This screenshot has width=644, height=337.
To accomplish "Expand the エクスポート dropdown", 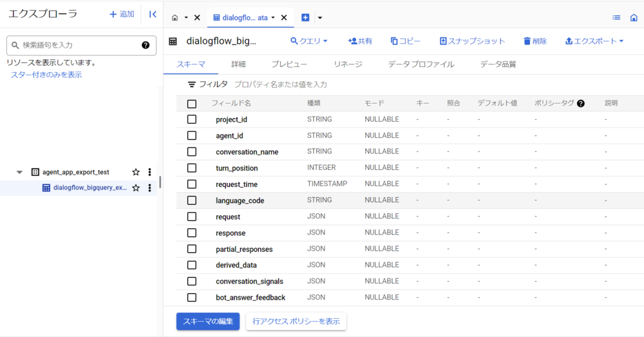I will [x=594, y=41].
